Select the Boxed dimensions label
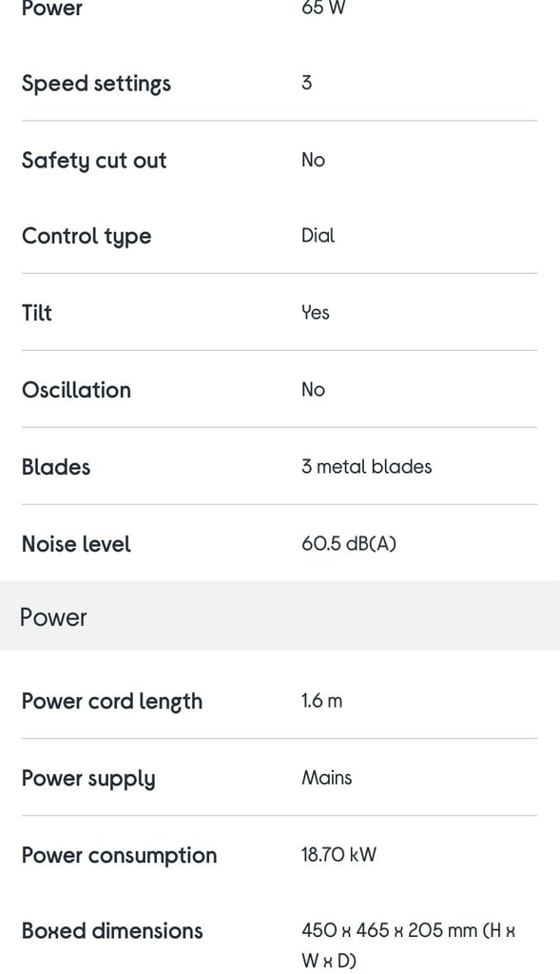Image resolution: width=560 pixels, height=974 pixels. 112,930
